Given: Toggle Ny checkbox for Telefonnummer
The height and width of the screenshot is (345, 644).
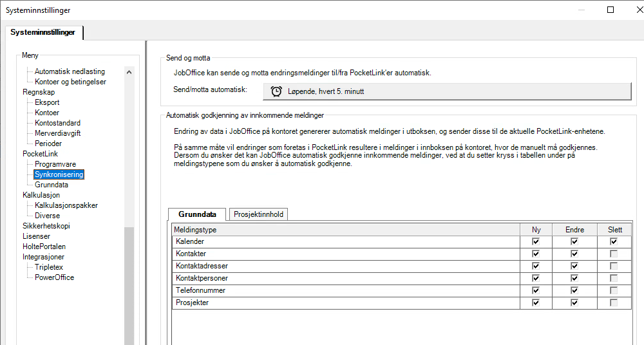Looking at the screenshot, I should pos(536,290).
